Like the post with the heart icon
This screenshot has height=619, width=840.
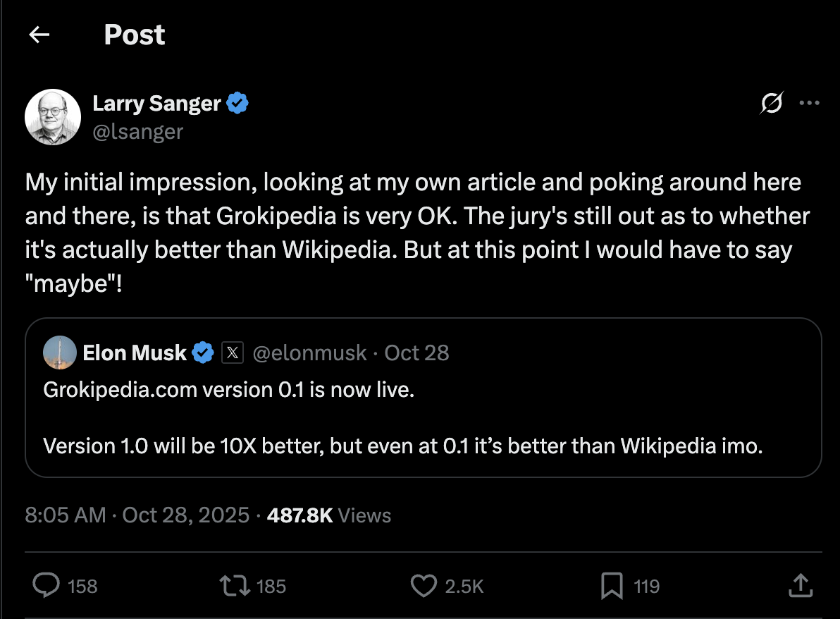(424, 586)
